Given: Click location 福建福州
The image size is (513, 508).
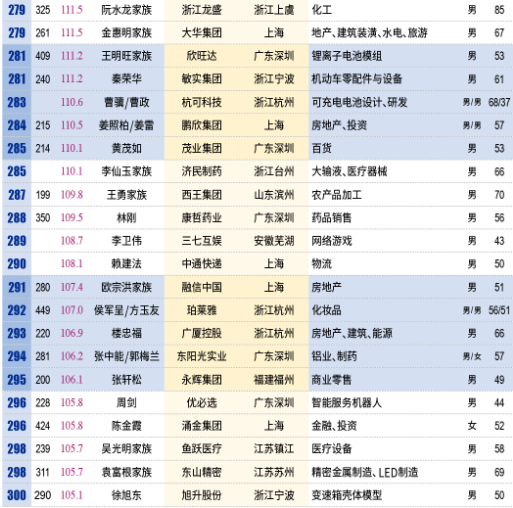Looking at the screenshot, I should coord(274,380).
